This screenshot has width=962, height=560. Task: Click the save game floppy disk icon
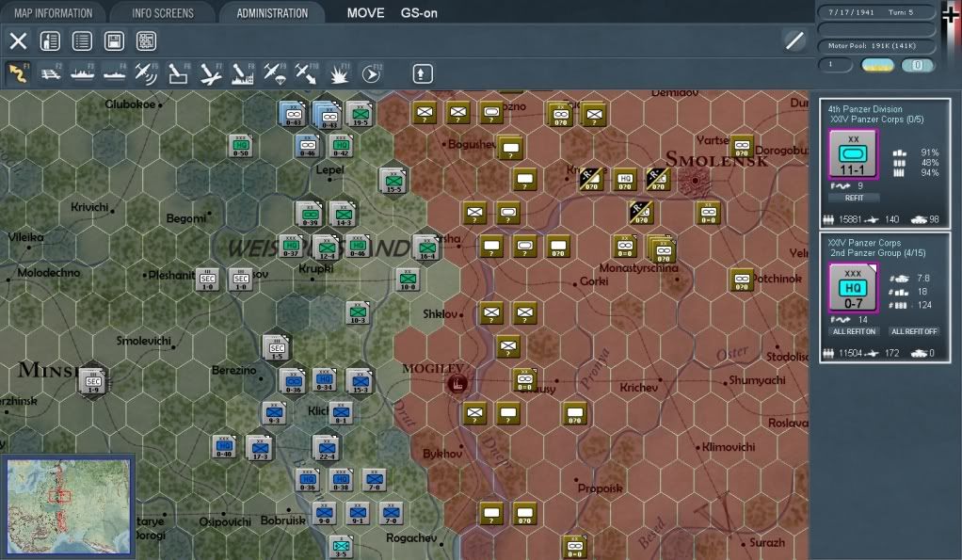click(x=114, y=41)
